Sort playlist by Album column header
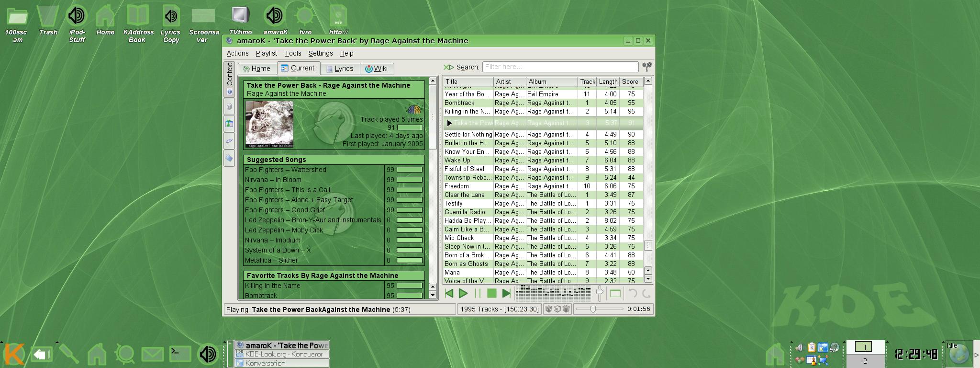 (552, 81)
